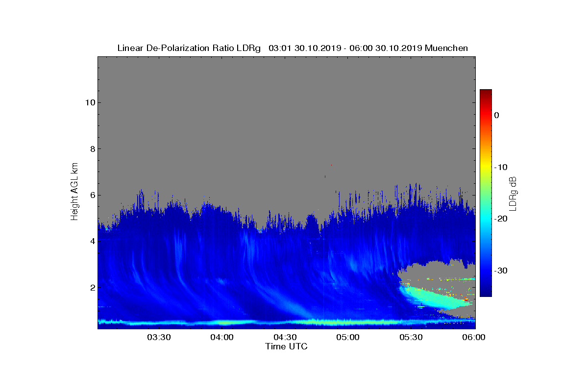This screenshot has width=588, height=392.
Task: Click the plot title 'Linear De-Polarization Ratio LDRg'
Action: [189, 48]
